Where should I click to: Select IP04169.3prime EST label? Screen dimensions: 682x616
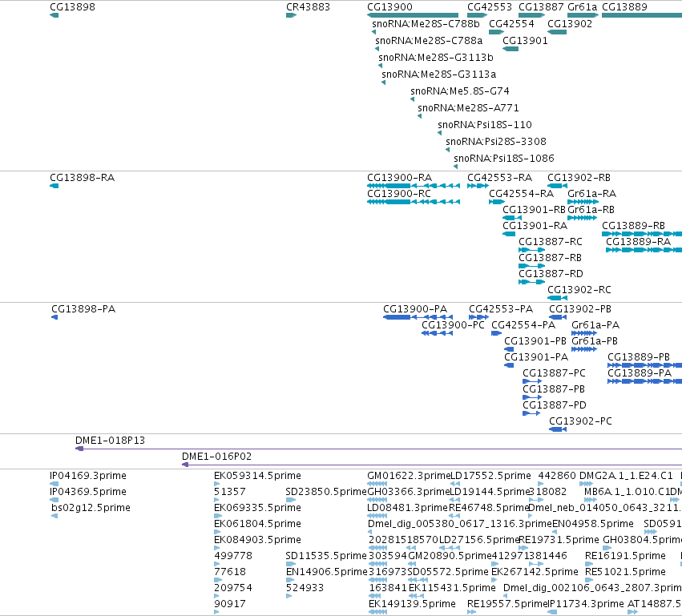(88, 476)
